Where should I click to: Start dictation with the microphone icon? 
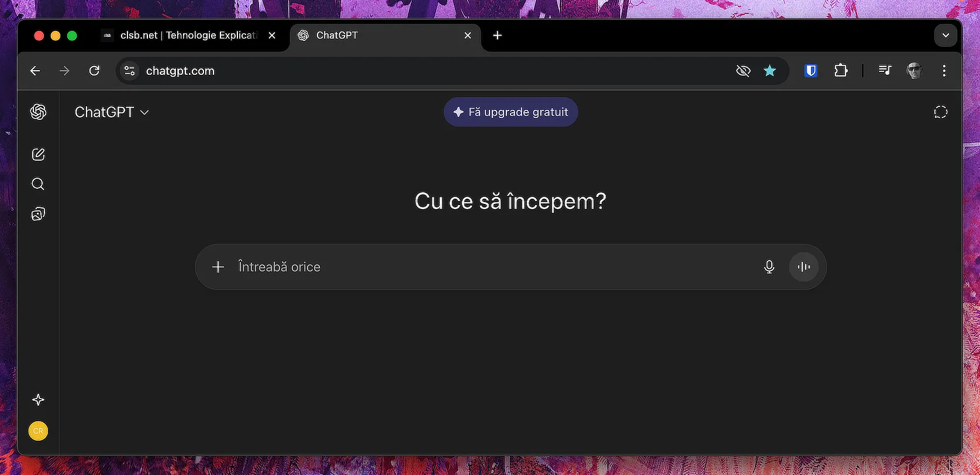pos(769,267)
